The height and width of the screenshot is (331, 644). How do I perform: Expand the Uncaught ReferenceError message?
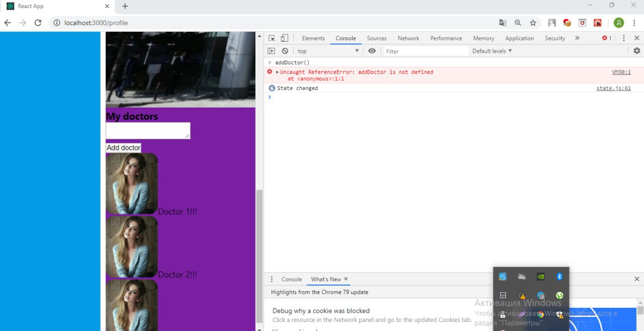coord(277,72)
